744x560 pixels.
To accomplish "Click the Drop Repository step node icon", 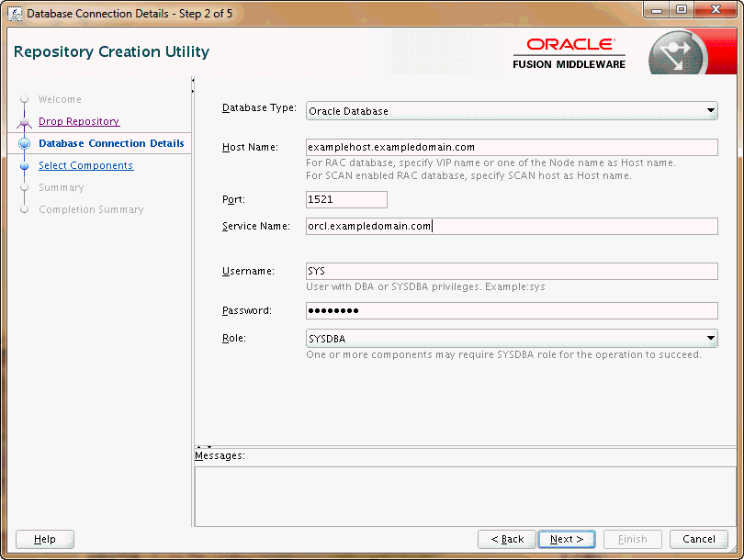I will (25, 122).
